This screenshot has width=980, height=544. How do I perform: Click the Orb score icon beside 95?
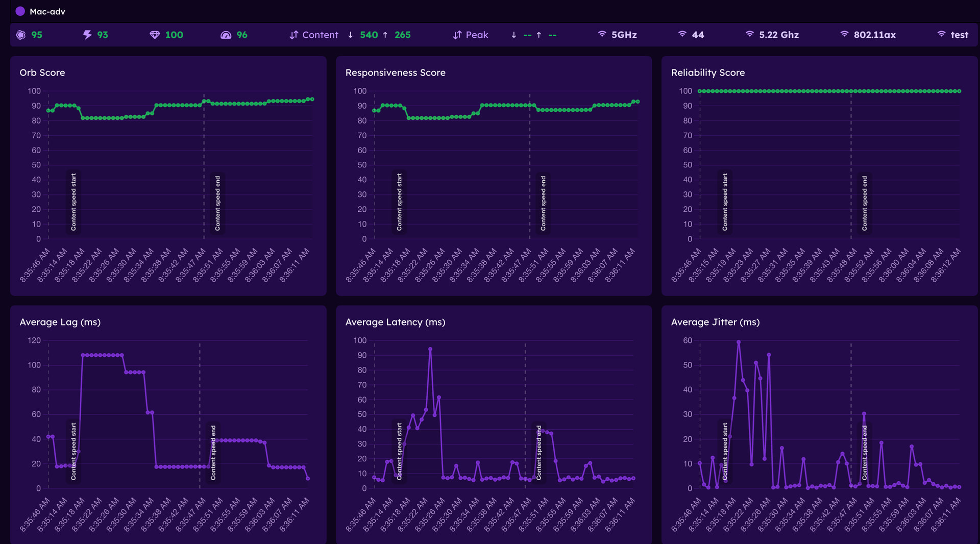pos(20,35)
